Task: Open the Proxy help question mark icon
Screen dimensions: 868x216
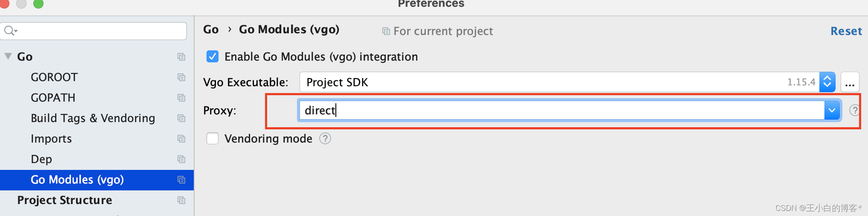Action: click(854, 110)
